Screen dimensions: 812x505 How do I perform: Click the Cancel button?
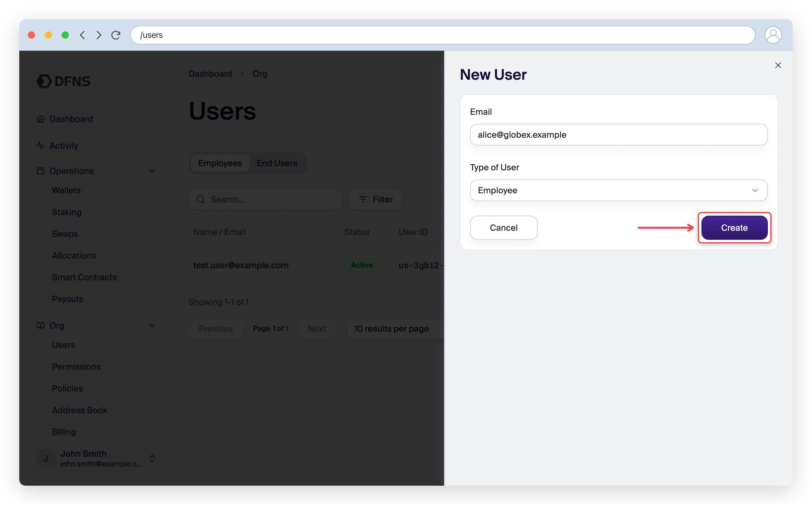pyautogui.click(x=503, y=228)
